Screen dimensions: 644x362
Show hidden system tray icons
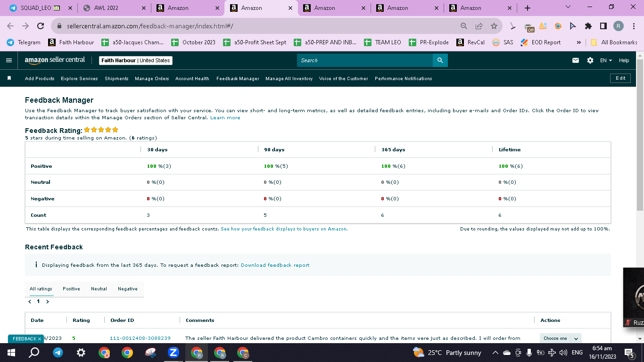(x=495, y=353)
